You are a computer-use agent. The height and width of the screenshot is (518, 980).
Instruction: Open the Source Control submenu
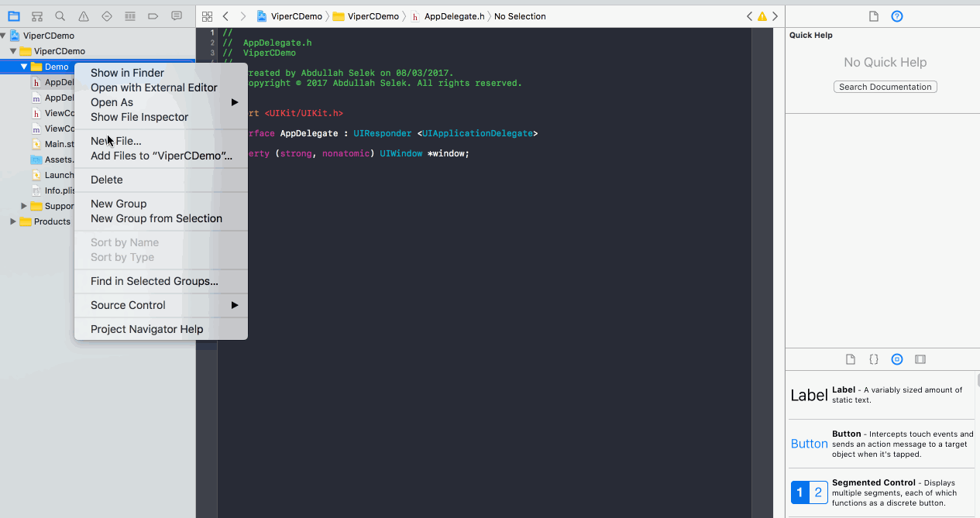(160, 305)
